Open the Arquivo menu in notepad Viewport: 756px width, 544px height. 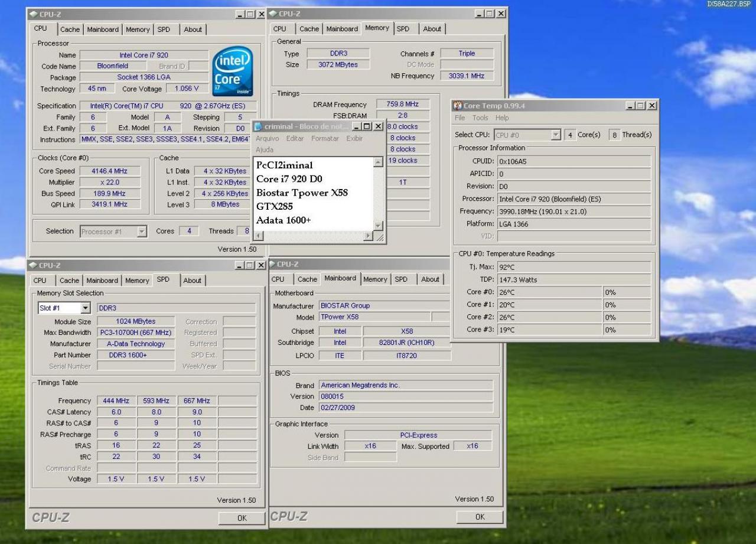(x=267, y=138)
